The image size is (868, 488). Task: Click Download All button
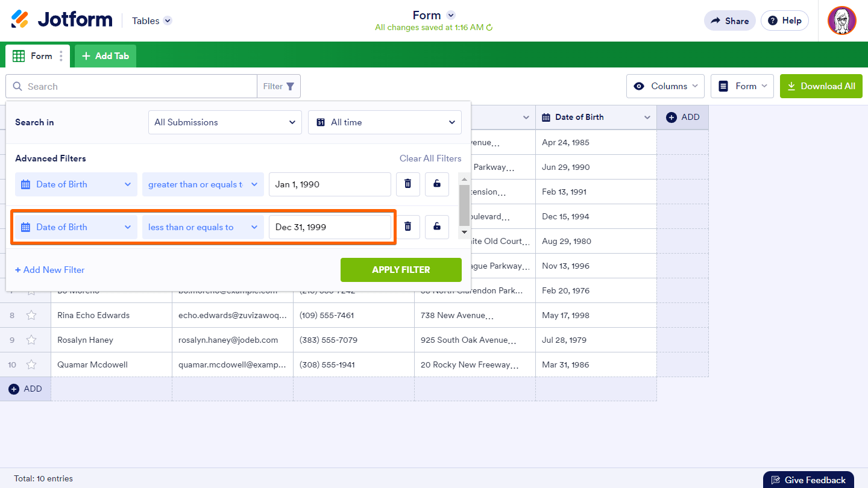pyautogui.click(x=821, y=86)
